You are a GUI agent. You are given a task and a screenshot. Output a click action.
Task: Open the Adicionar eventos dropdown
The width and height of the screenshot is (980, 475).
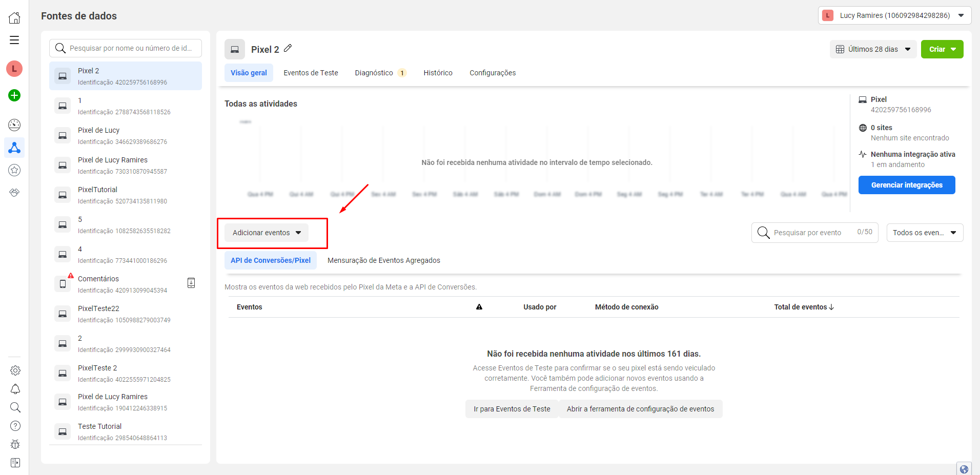click(x=267, y=233)
